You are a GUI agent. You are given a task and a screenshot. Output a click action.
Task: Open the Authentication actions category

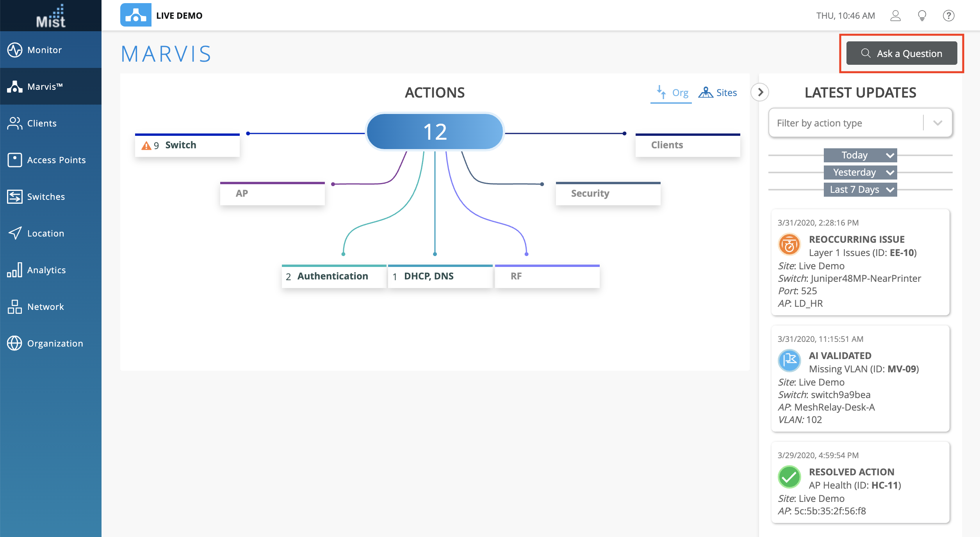(x=333, y=276)
